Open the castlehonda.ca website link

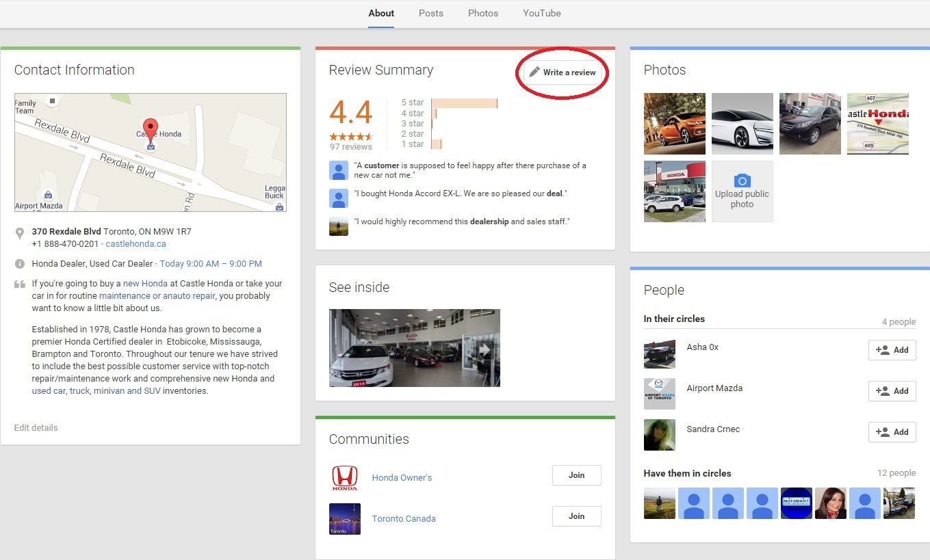pyautogui.click(x=135, y=244)
